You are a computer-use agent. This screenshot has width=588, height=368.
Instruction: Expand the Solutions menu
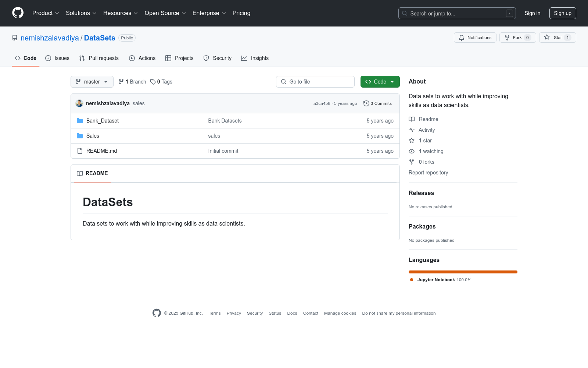click(x=81, y=13)
